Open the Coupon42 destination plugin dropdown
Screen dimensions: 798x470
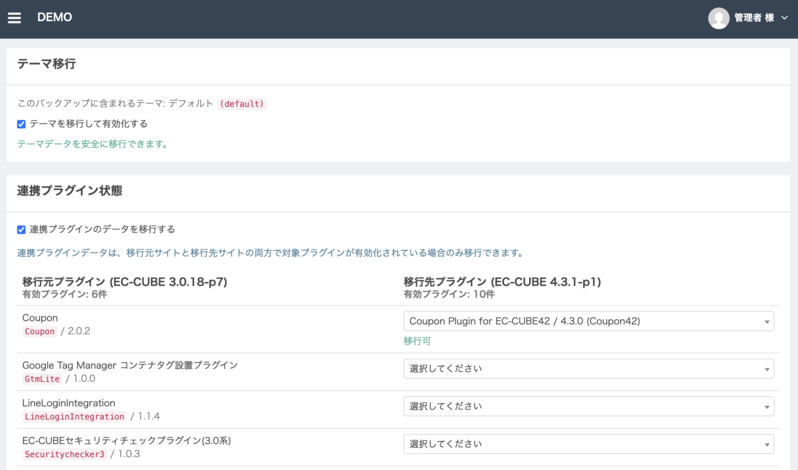[589, 321]
